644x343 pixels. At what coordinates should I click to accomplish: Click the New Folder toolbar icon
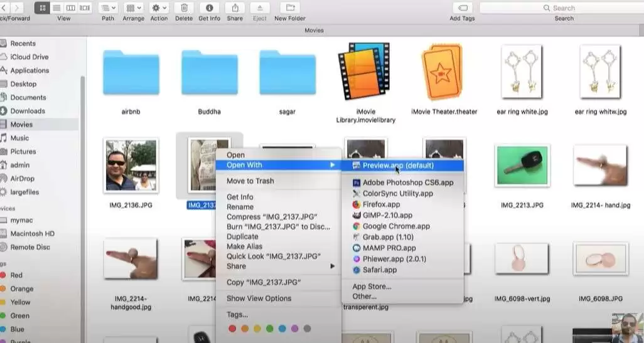[x=289, y=8]
